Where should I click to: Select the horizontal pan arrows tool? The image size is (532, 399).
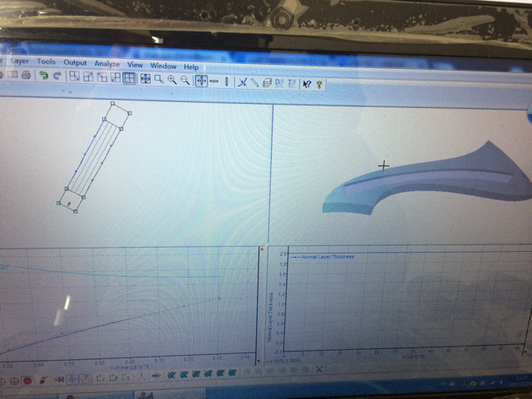pos(214,81)
